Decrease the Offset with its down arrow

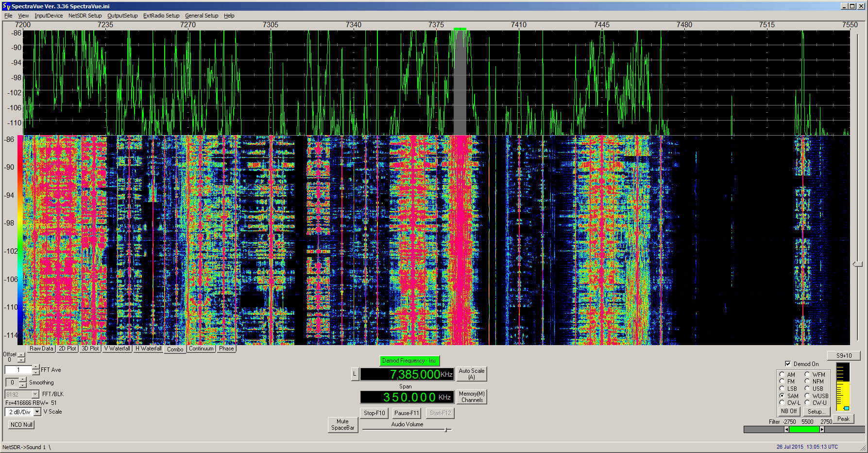21,360
